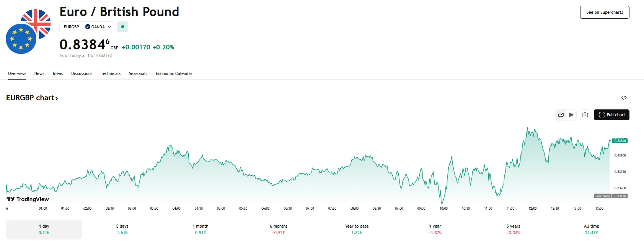Switch to the Economic Calendar tab
Viewport: 644px width, 246px height.
pos(174,73)
